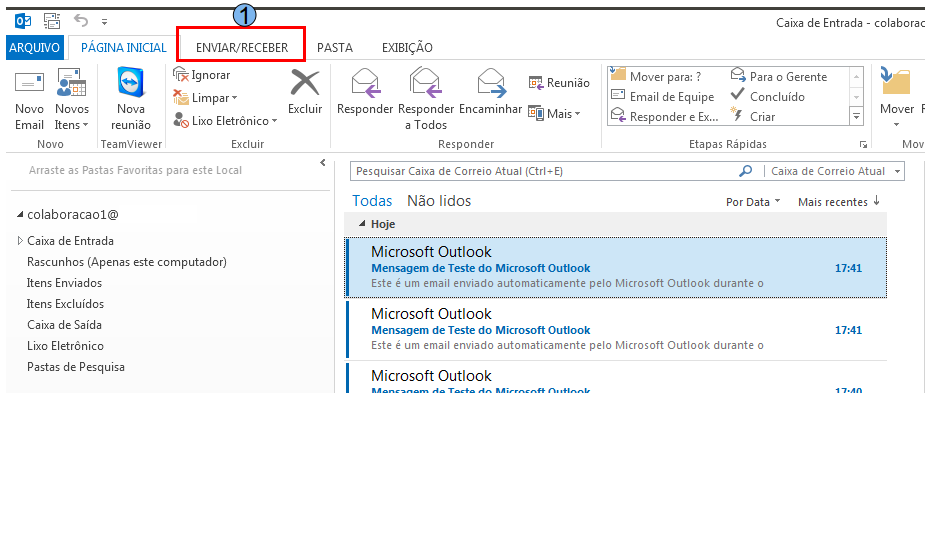Screen dimensions: 927x553
Task: Expand the Lixo Eletrônico dropdown menu
Action: tap(274, 122)
